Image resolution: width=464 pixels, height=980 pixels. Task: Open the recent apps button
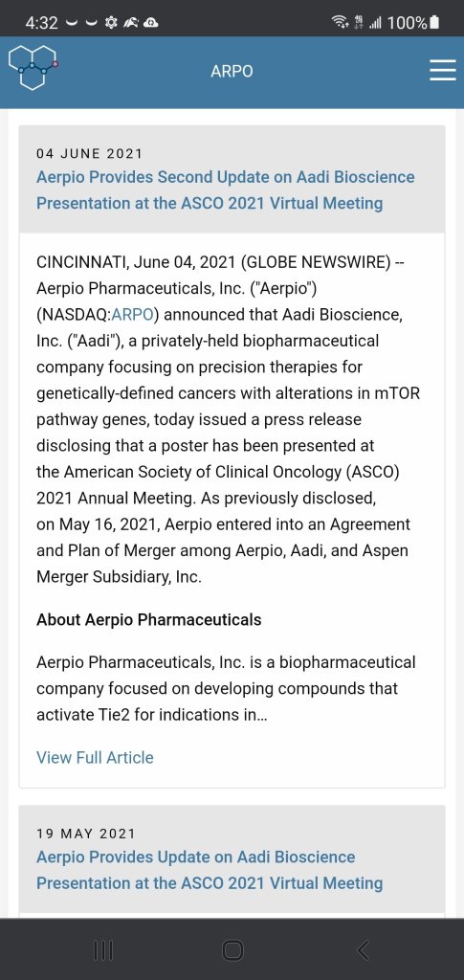click(x=103, y=950)
